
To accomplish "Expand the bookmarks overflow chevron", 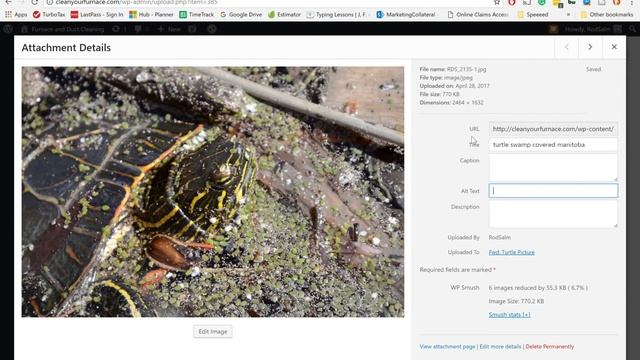I will (568, 14).
